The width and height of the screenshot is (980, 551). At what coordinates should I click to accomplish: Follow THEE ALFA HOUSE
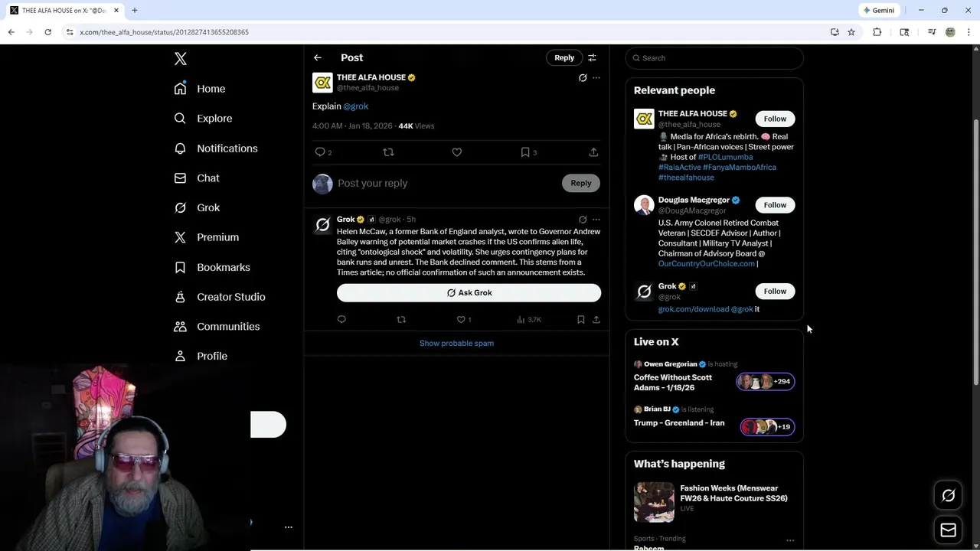coord(775,119)
